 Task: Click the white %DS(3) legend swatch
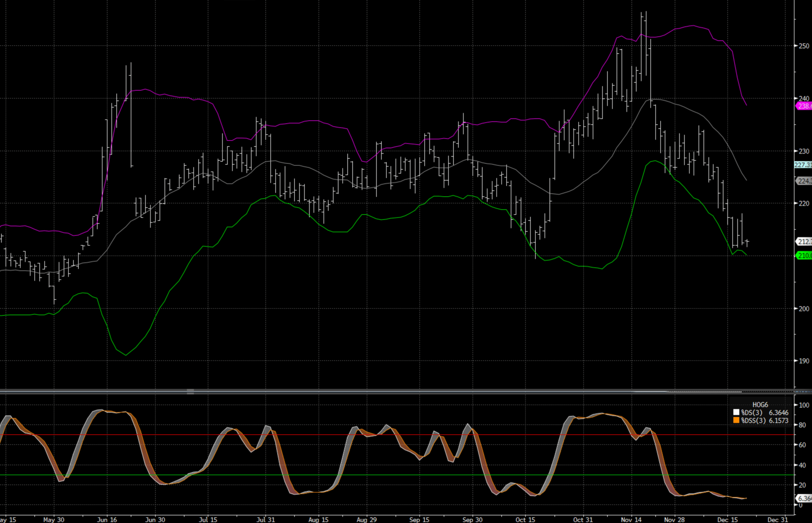736,413
